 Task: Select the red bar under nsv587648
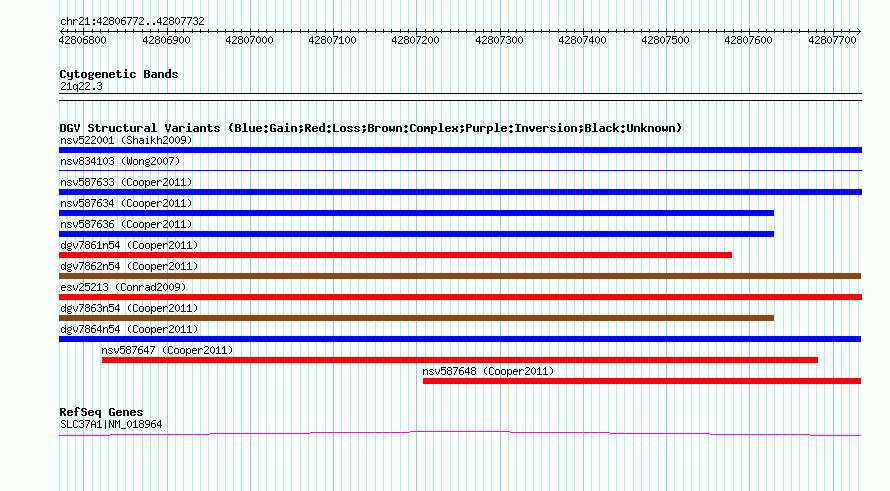coord(642,381)
